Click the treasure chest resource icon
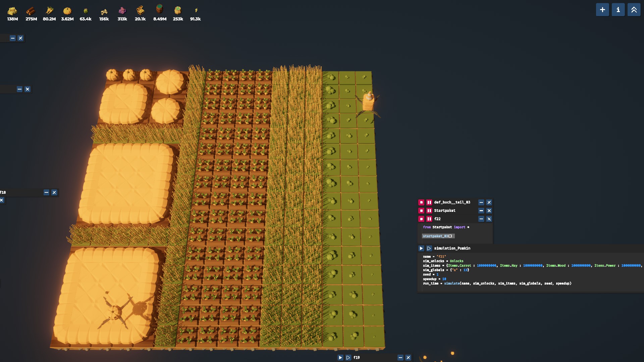 [140, 10]
